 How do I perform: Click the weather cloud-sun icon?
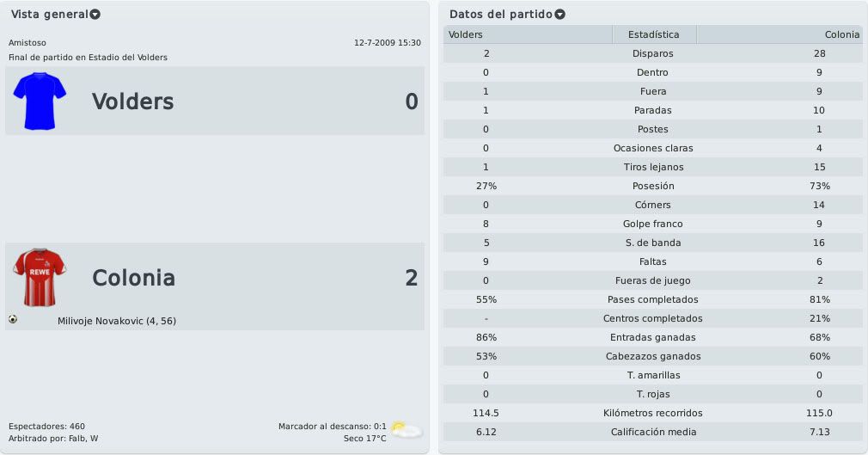(x=406, y=430)
